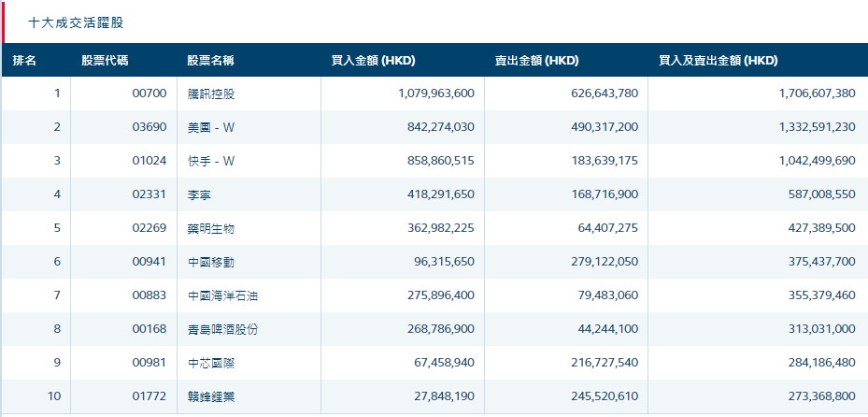This screenshot has height=417, width=868.
Task: Select sell amount 216,727,540
Action: [x=605, y=364]
